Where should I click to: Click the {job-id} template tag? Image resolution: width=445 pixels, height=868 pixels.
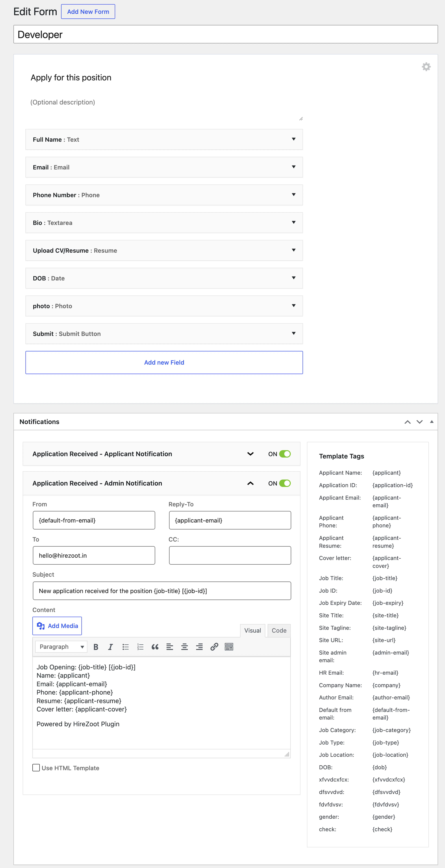[x=382, y=591]
